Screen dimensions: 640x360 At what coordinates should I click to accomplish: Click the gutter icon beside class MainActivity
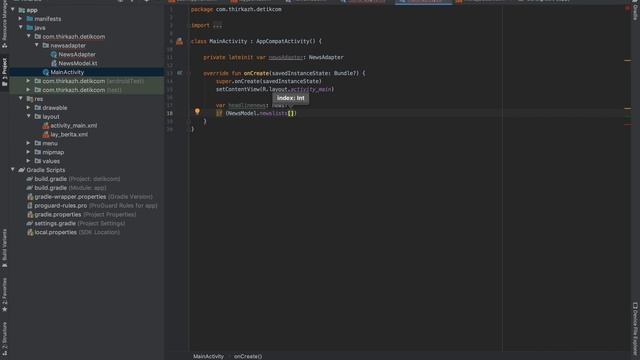179,41
